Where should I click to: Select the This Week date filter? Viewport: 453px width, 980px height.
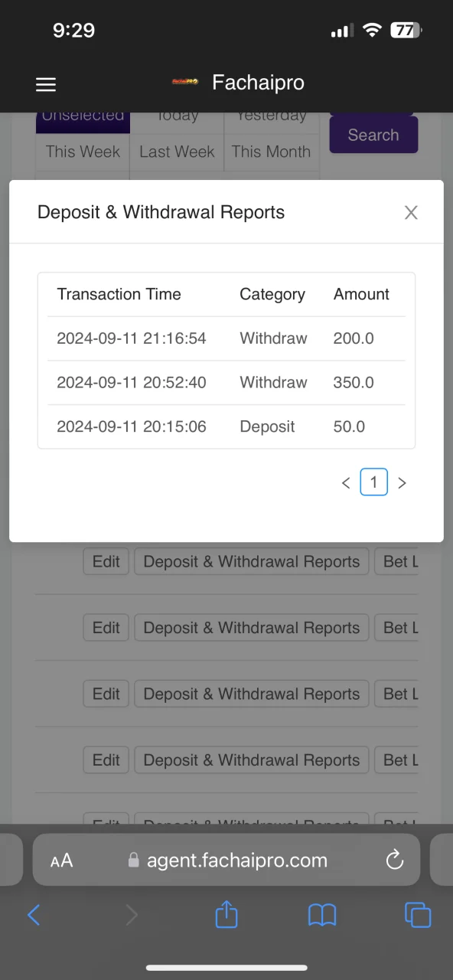[x=83, y=152]
